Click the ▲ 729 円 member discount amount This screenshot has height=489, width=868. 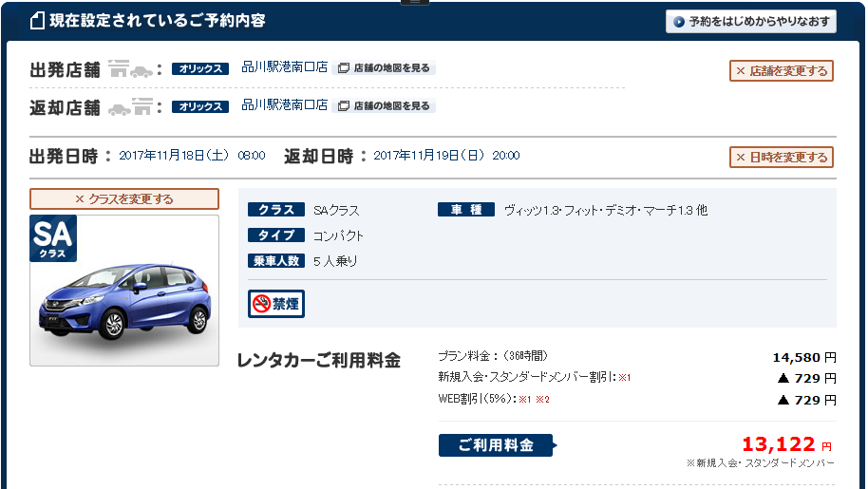806,378
